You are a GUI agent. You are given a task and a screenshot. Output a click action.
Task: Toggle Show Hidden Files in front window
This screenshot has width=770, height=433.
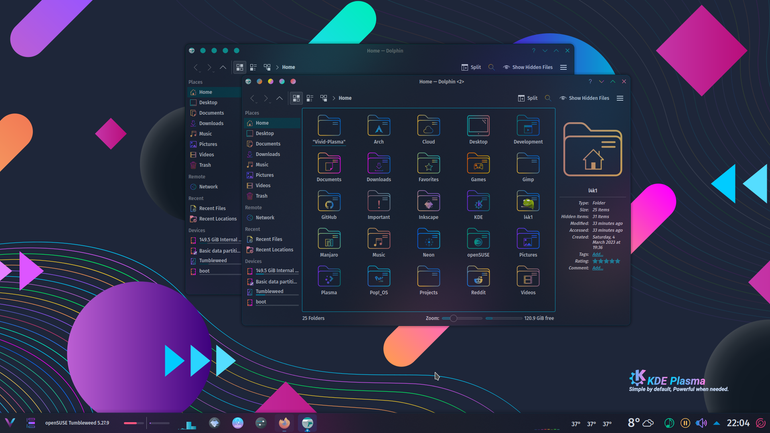(x=584, y=98)
